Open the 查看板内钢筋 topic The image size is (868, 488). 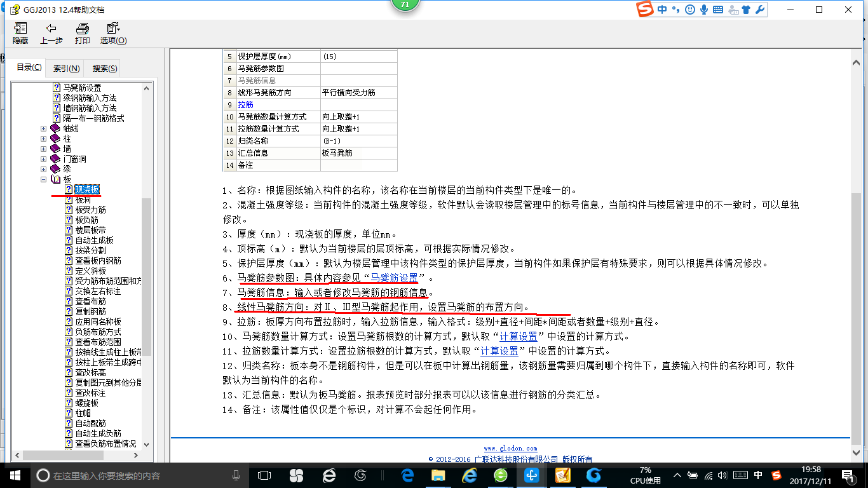(x=98, y=261)
